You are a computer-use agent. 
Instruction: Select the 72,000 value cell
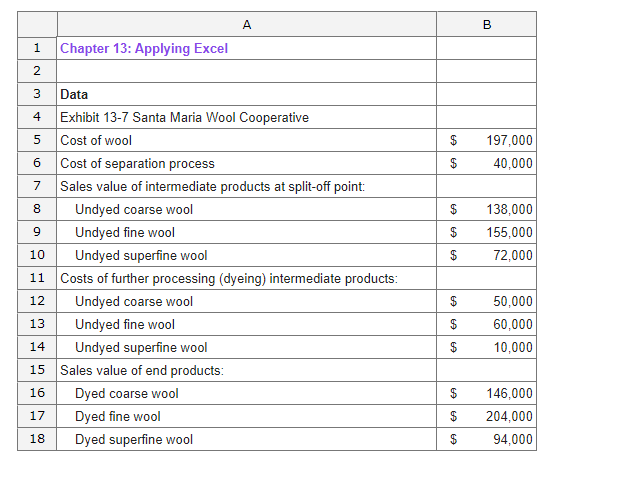[x=486, y=255]
